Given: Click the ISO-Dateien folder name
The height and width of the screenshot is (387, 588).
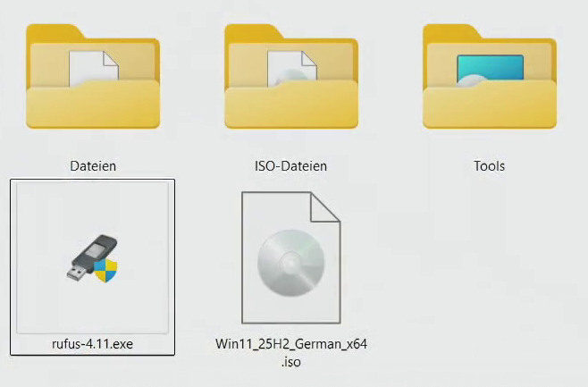Looking at the screenshot, I should (x=291, y=165).
